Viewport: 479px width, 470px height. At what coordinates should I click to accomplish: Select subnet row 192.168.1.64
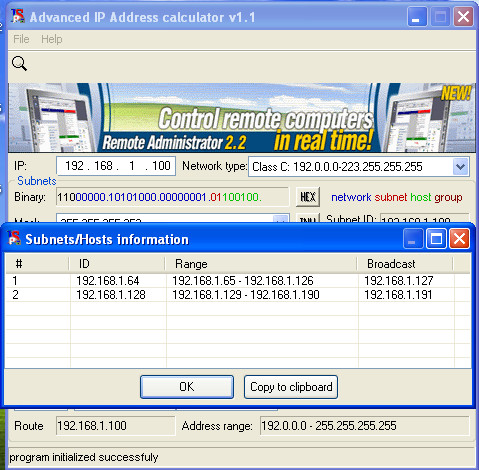tap(238, 281)
